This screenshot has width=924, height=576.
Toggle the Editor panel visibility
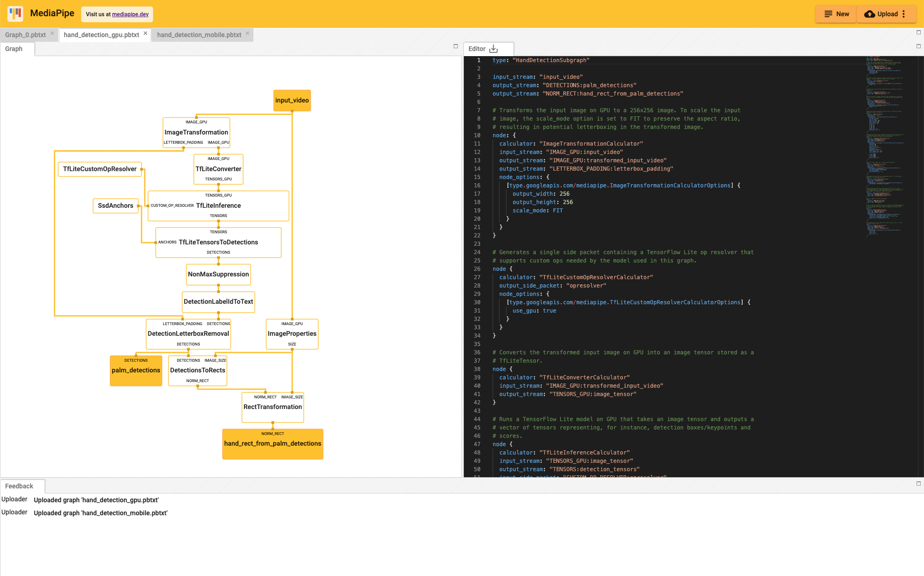pyautogui.click(x=918, y=46)
